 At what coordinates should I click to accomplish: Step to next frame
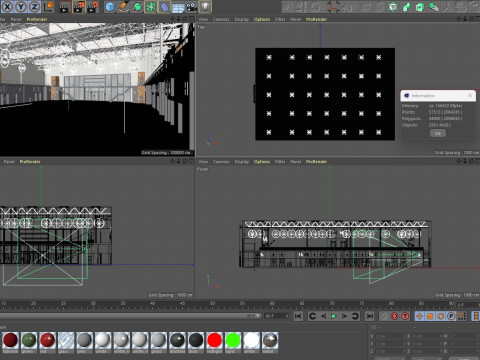pos(344,316)
